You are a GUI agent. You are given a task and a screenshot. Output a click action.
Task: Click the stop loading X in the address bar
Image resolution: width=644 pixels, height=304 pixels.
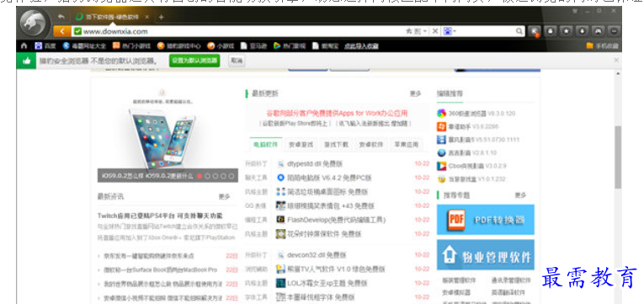click(435, 31)
